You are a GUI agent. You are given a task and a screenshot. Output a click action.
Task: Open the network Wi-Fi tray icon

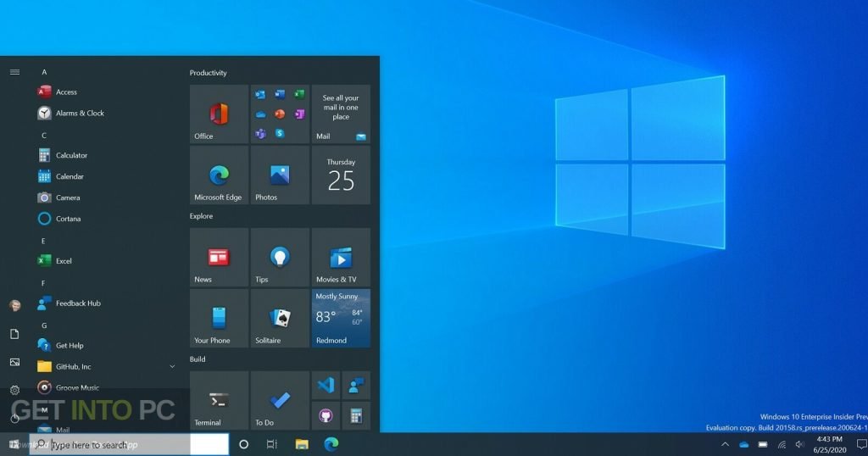782,444
